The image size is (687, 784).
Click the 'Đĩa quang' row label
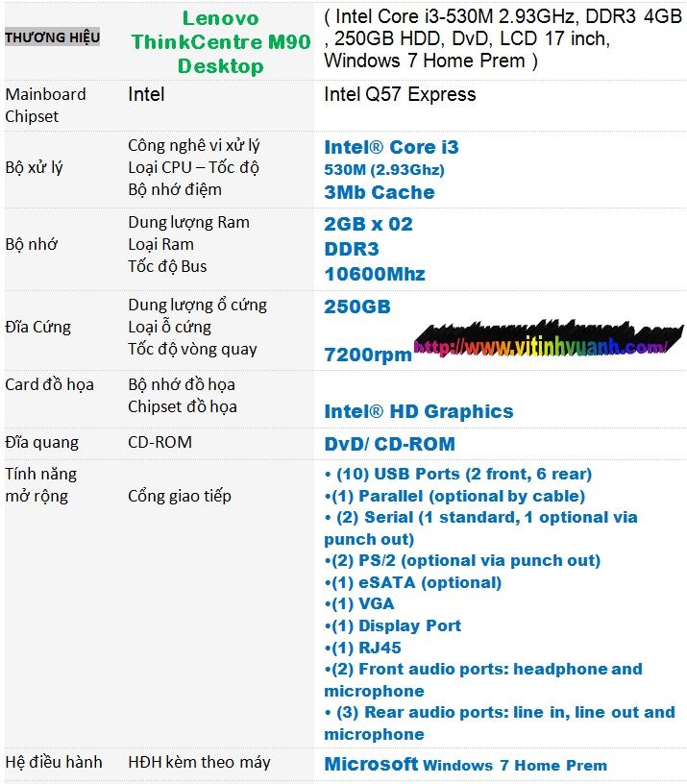pos(41,443)
